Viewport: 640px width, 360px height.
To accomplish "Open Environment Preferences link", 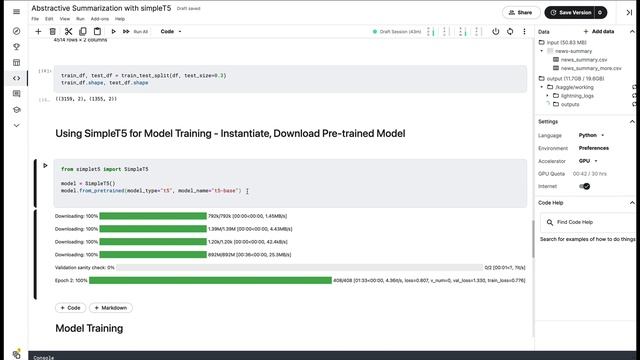I will (x=593, y=148).
